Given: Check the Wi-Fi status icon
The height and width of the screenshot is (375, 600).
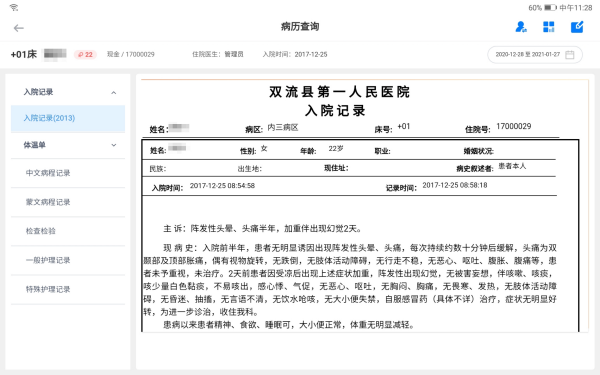Looking at the screenshot, I should point(14,7).
